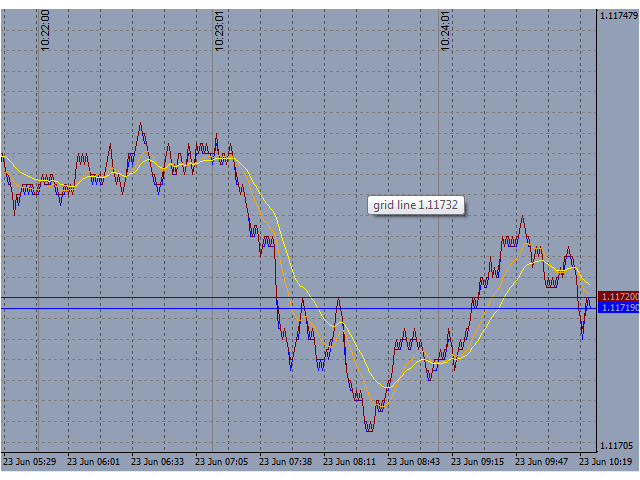Click the '23 Jun 08:43' time axis label
This screenshot has width=640, height=480.
pyautogui.click(x=413, y=462)
